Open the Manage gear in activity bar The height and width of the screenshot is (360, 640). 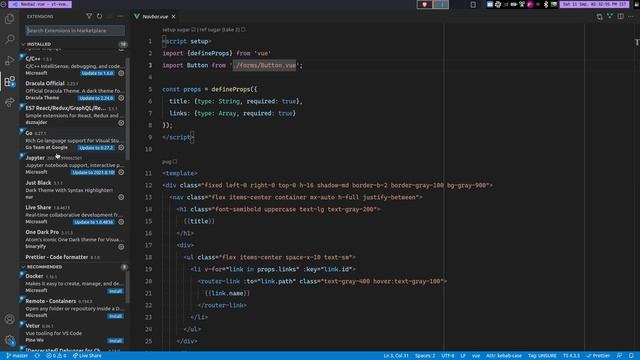click(9, 340)
